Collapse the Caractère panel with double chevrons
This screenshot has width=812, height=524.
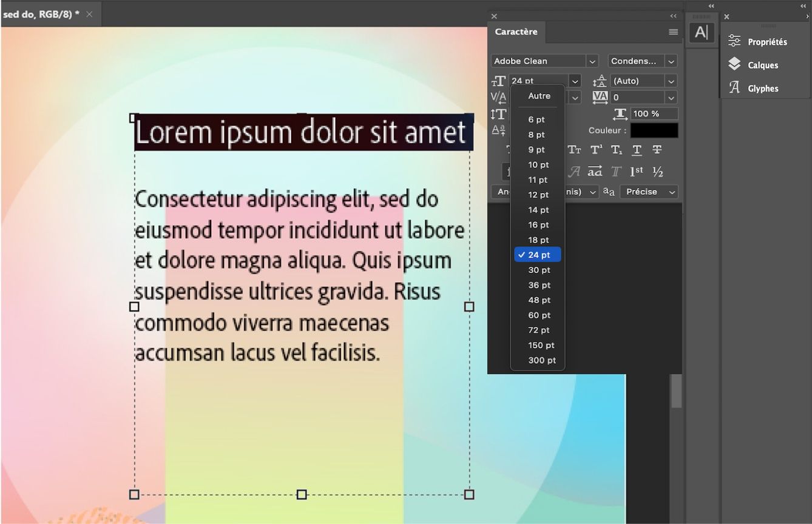pos(673,16)
